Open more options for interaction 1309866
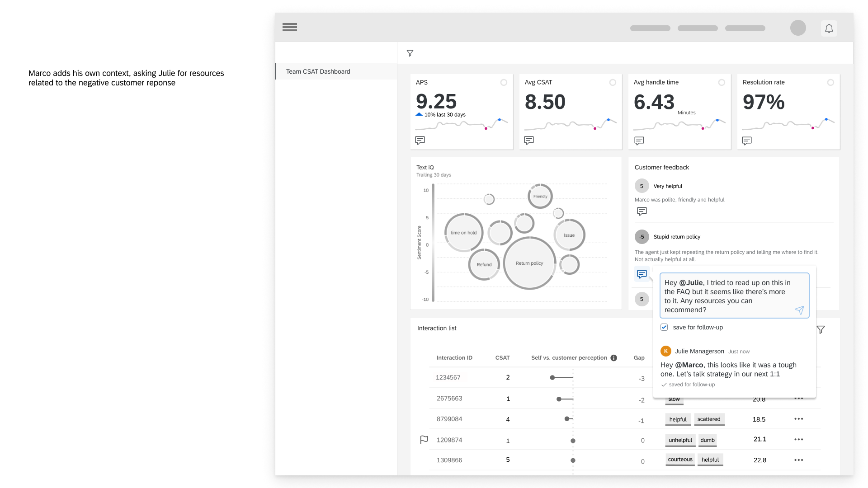Screen dimensions: 868x488 [x=798, y=460]
